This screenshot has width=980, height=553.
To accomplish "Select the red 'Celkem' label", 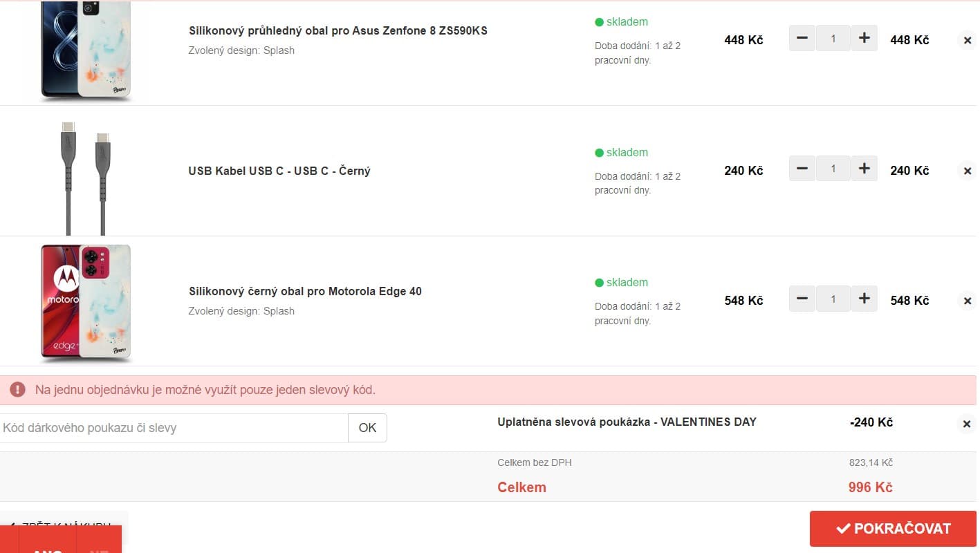I will [521, 487].
